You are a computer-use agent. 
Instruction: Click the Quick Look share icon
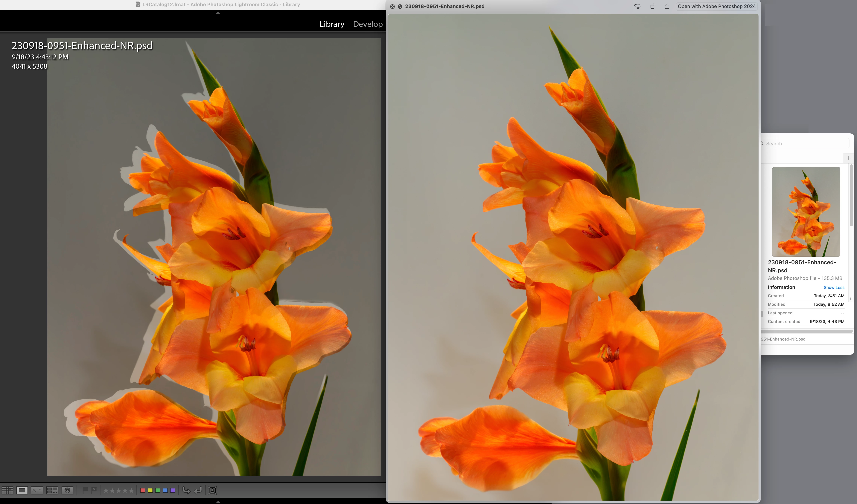[667, 6]
